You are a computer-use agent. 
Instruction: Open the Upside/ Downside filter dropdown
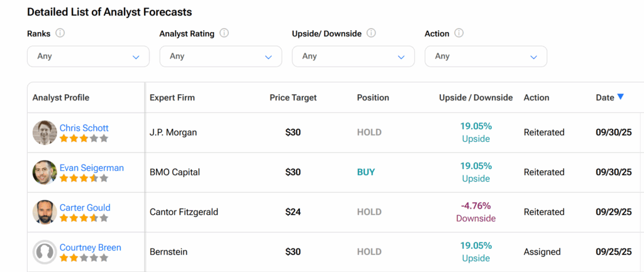pyautogui.click(x=353, y=57)
